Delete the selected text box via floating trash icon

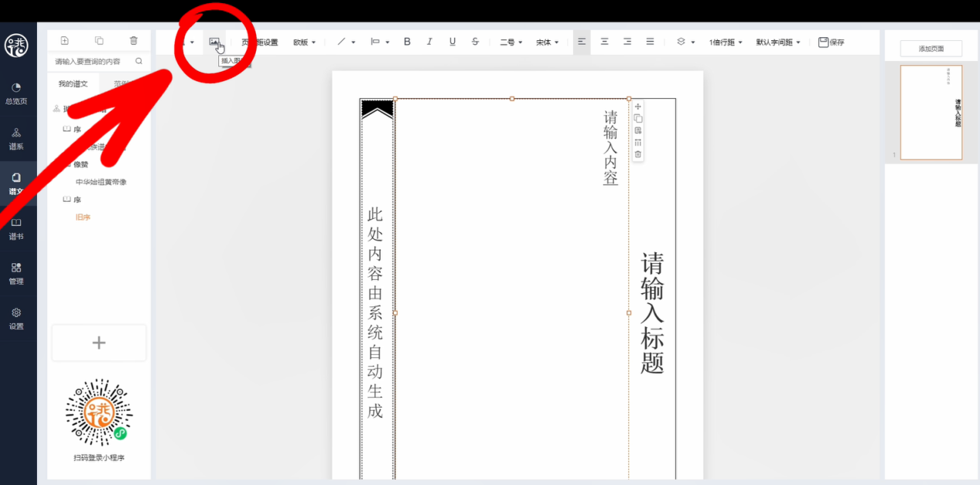coord(638,155)
